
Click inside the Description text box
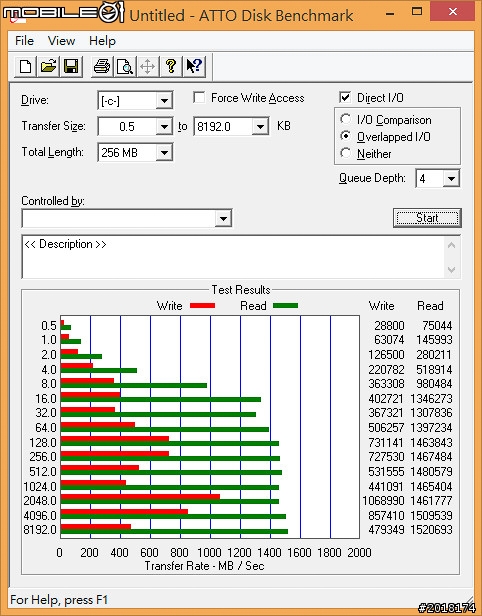(234, 257)
